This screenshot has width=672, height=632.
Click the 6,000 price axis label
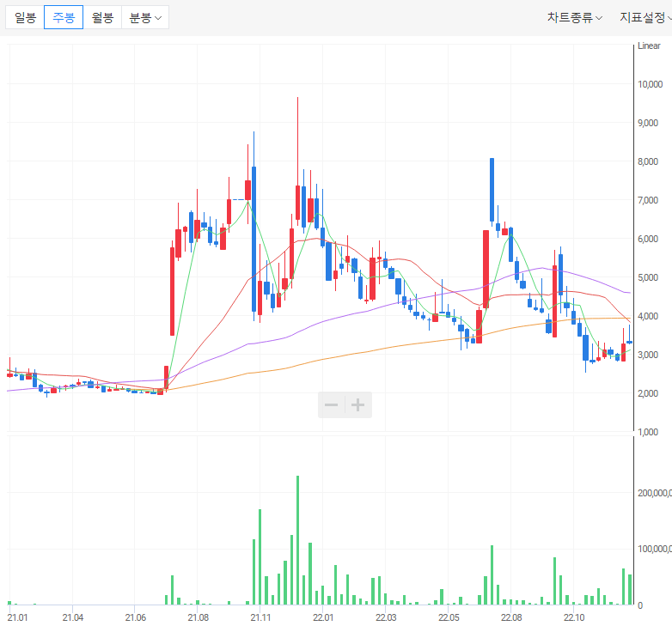(x=648, y=239)
